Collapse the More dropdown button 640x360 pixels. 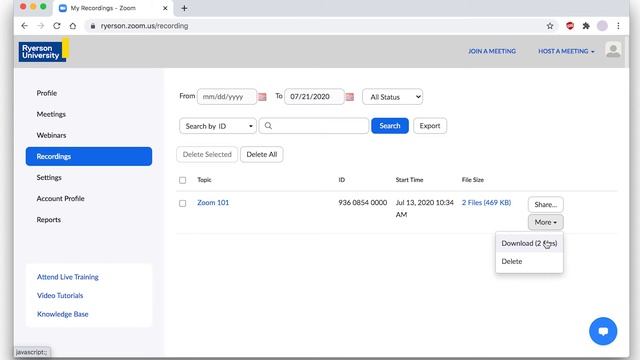[x=545, y=222]
